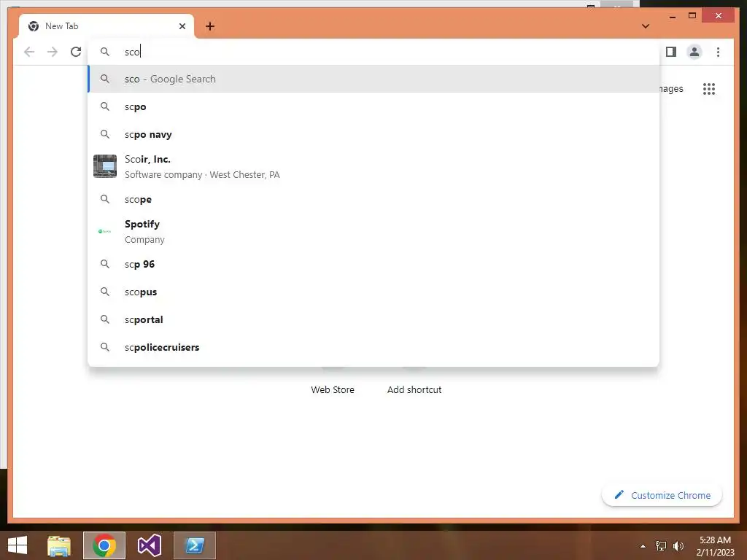
Task: Click the network tray icon
Action: 661,546
